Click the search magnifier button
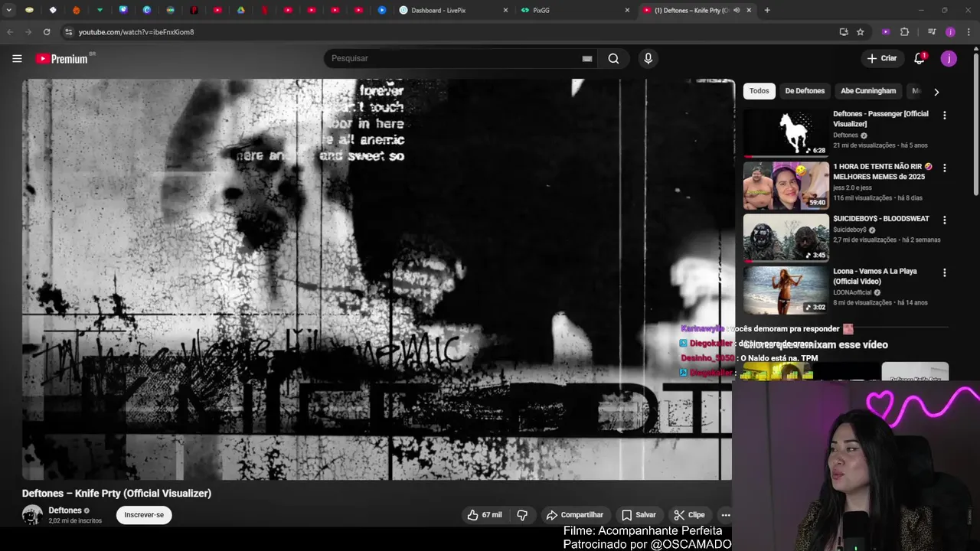This screenshot has width=980, height=551. point(613,58)
